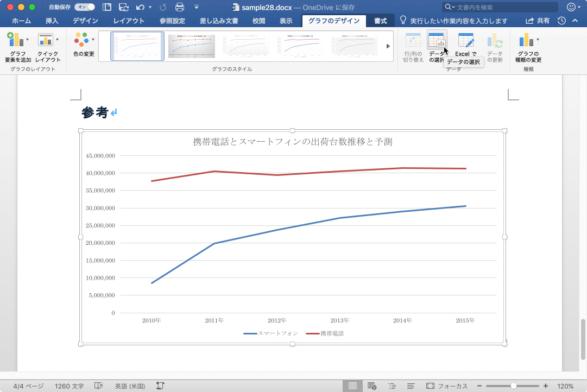Viewport: 587px width, 392px height.
Task: Click the 120% zoom level
Action: 565,386
